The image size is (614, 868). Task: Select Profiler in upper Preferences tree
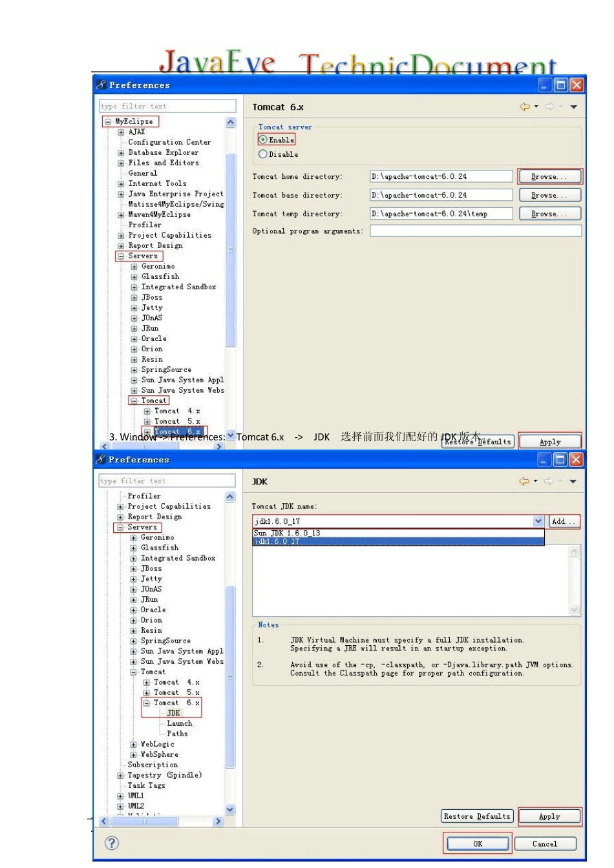(x=145, y=225)
